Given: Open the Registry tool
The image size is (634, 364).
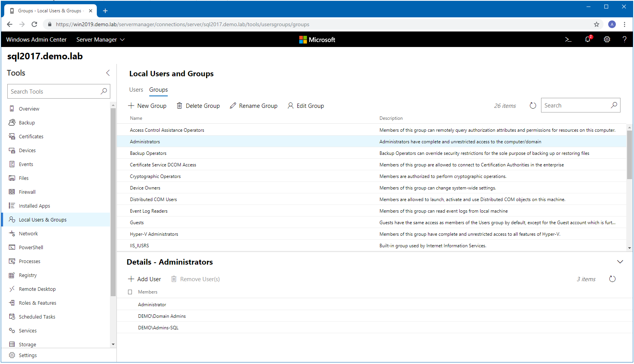Looking at the screenshot, I should (28, 275).
